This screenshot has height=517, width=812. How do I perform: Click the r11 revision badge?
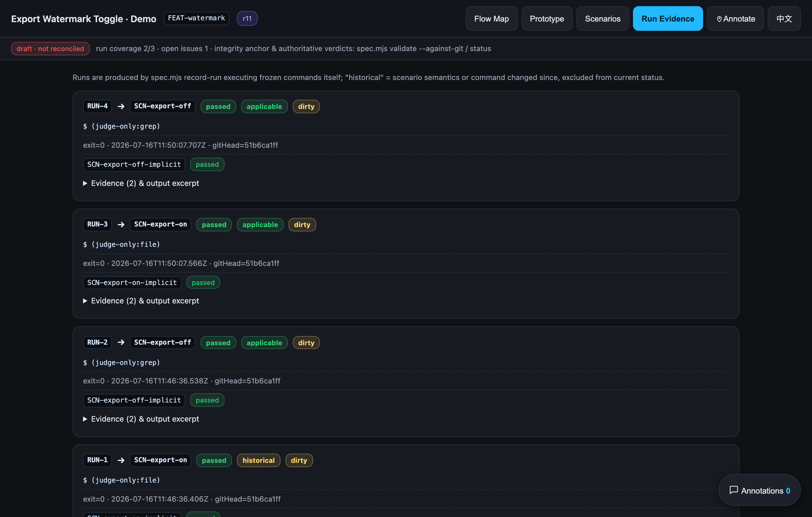(247, 18)
